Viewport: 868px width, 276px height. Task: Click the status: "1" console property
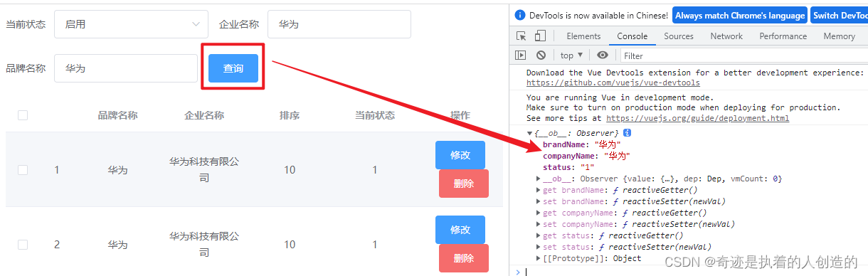[x=568, y=167]
